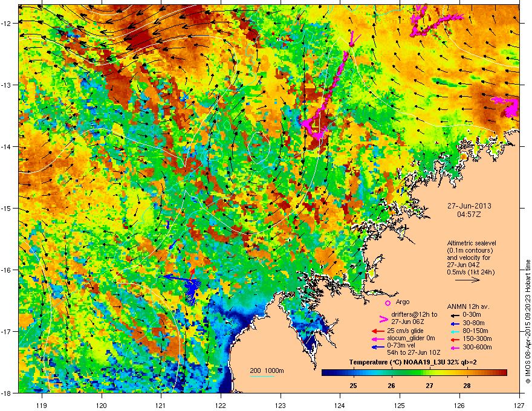Click the black arrow beside 0-30m
Viewport: 532px width, 411px height.
coord(454,315)
